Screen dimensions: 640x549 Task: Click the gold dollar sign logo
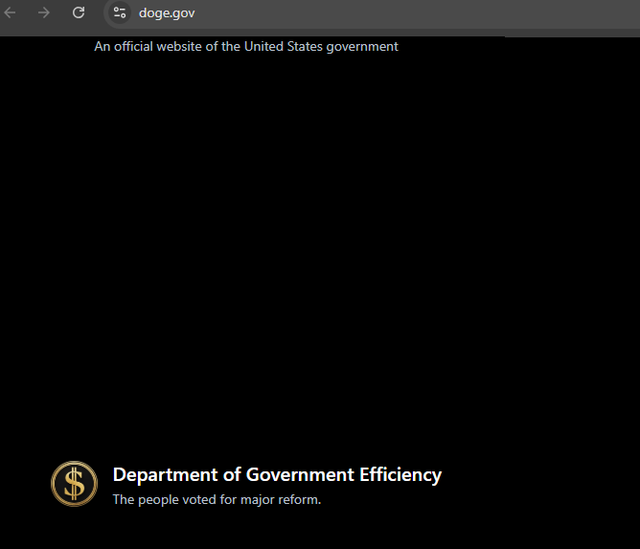click(74, 484)
